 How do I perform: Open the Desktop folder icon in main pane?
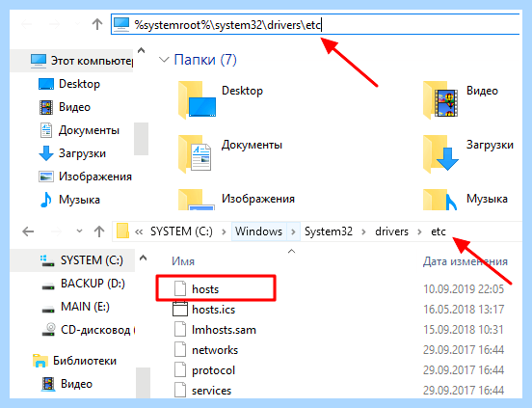197,99
